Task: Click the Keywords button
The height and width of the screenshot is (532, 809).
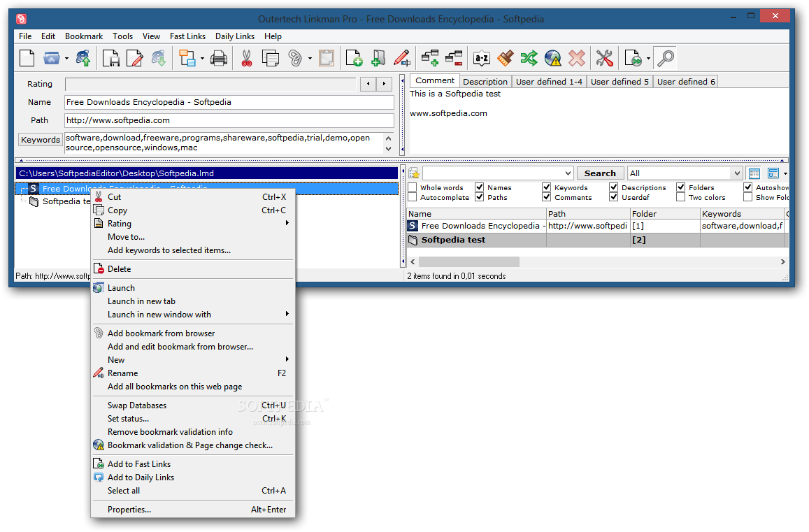Action: [x=41, y=140]
